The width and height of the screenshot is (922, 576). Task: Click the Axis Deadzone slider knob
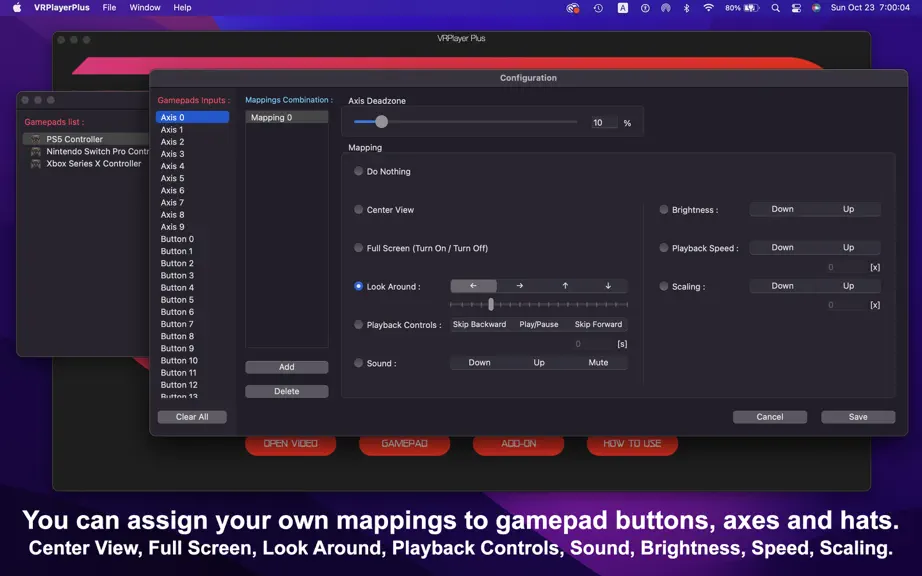click(382, 122)
